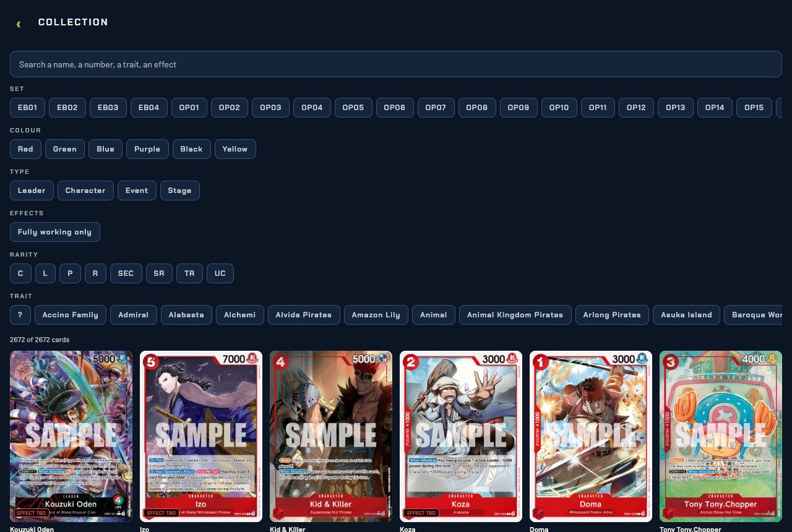
Task: Filter by Alabasta trait
Action: point(186,315)
